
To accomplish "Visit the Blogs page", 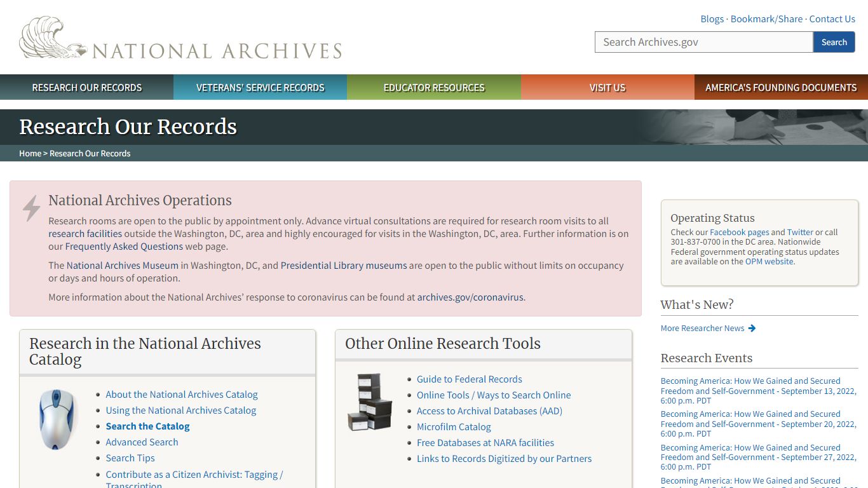I will click(712, 18).
